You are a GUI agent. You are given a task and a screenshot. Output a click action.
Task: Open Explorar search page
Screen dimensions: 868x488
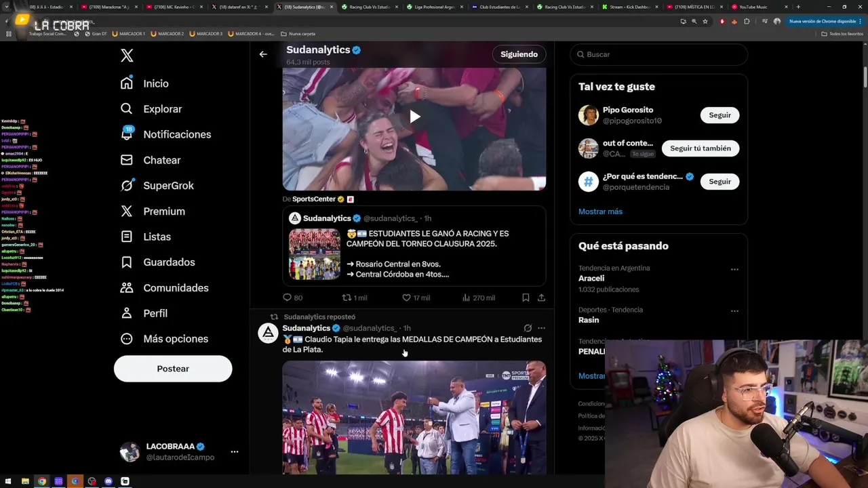151,109
